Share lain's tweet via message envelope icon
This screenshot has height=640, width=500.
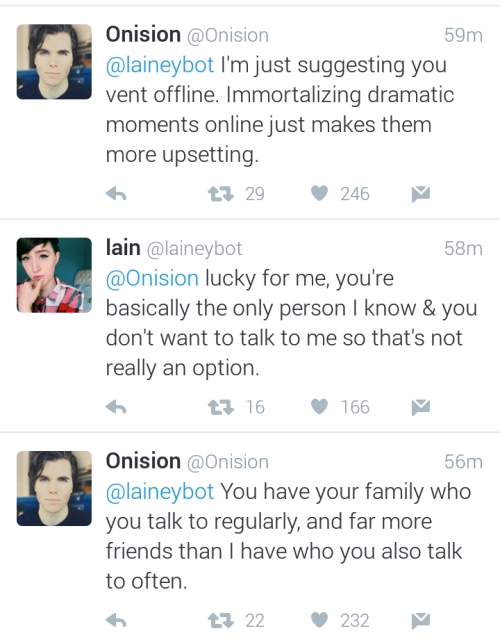pyautogui.click(x=421, y=407)
